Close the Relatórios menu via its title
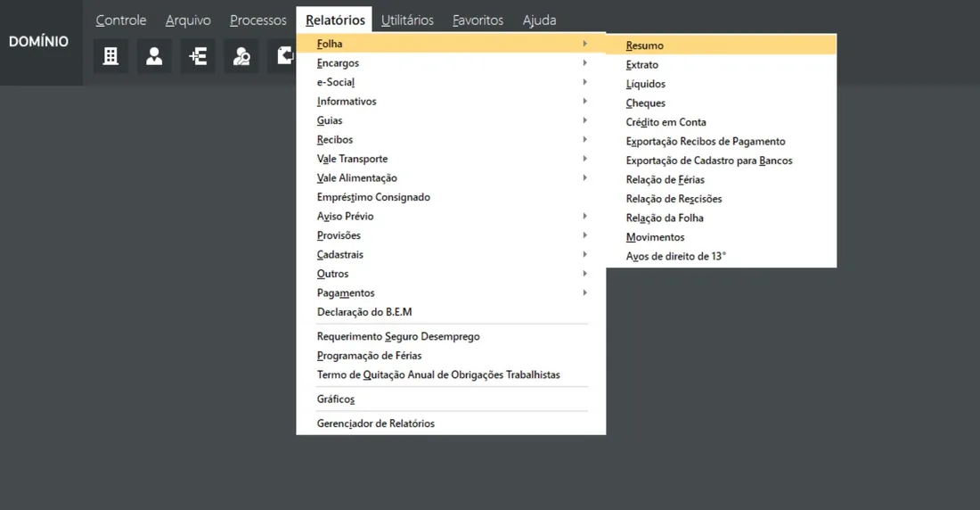 pos(335,20)
